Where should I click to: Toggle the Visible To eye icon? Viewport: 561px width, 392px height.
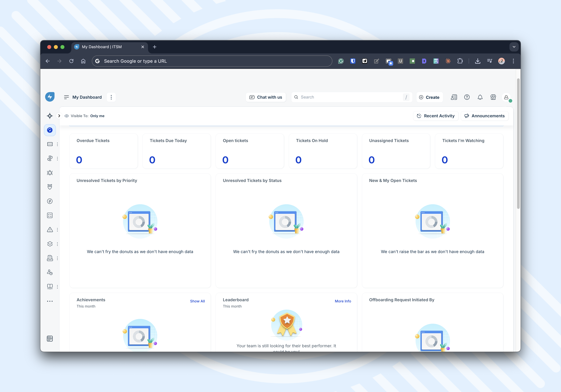[x=66, y=116]
